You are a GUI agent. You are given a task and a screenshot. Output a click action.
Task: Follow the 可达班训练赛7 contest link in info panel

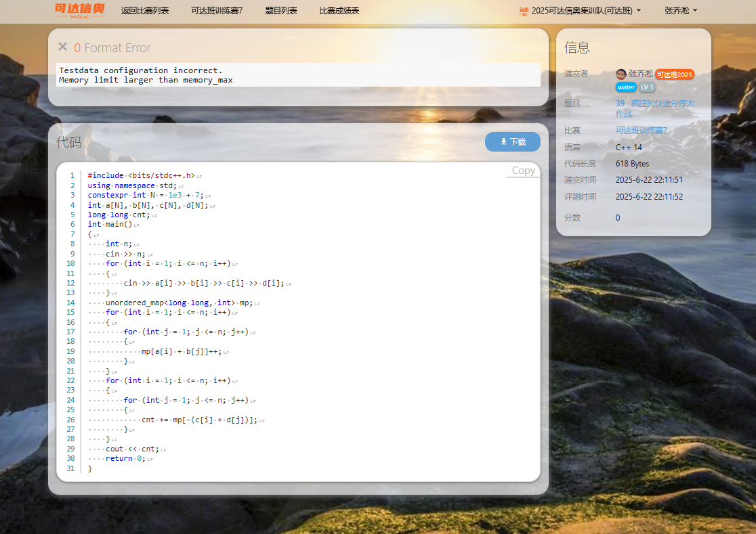[641, 131]
